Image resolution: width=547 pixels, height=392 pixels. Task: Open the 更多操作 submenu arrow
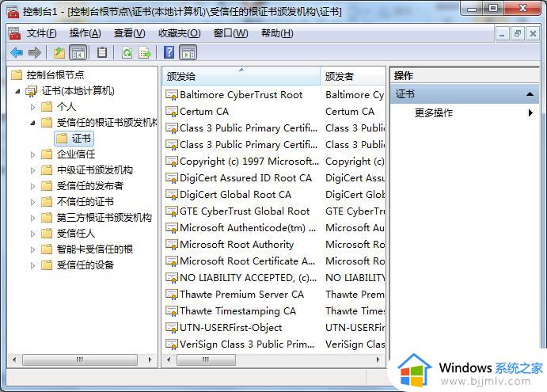point(530,112)
